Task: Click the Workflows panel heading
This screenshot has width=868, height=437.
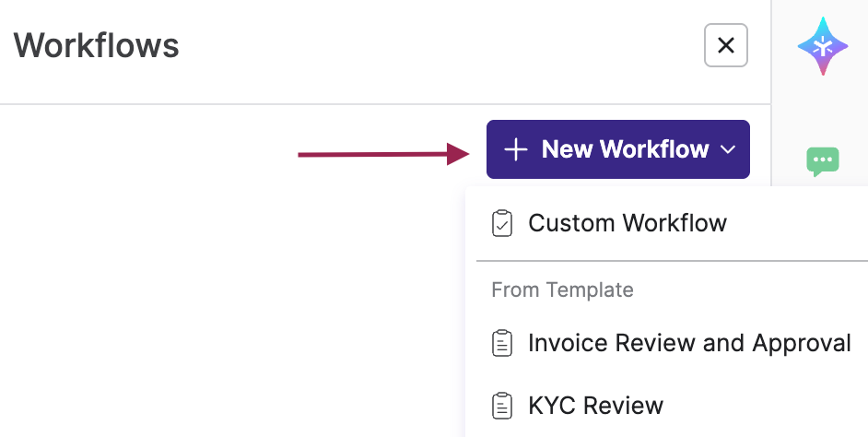Action: pyautogui.click(x=97, y=45)
